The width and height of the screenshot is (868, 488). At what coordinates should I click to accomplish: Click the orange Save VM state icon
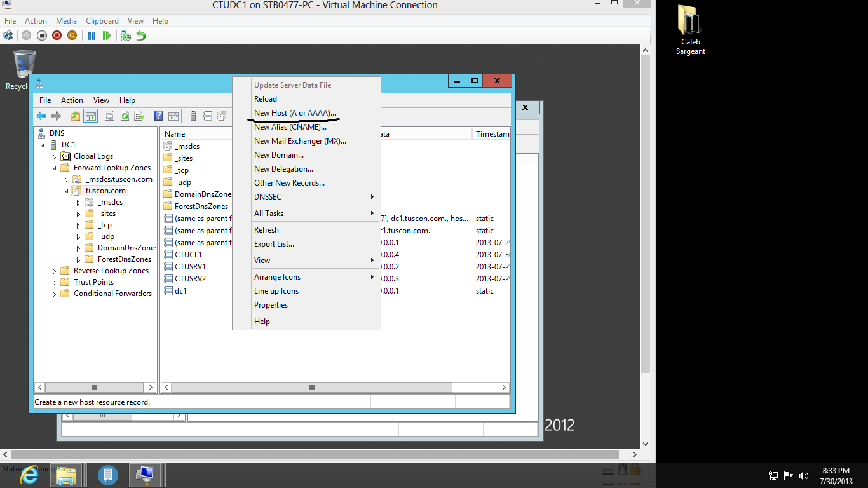[x=72, y=36]
